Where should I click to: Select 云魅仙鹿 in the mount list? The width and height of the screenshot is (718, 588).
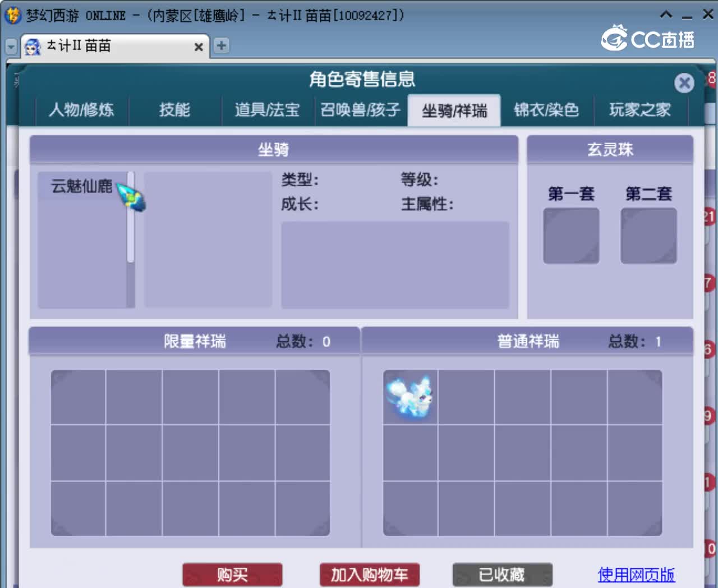(82, 186)
